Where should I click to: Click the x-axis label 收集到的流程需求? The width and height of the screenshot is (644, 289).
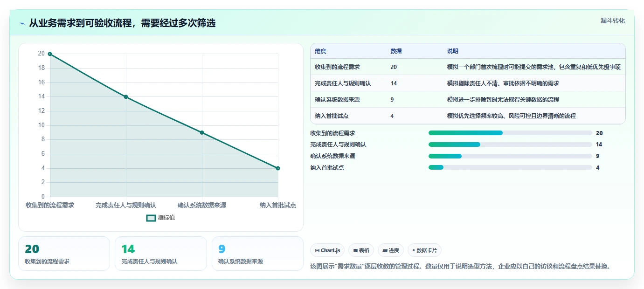(x=50, y=205)
